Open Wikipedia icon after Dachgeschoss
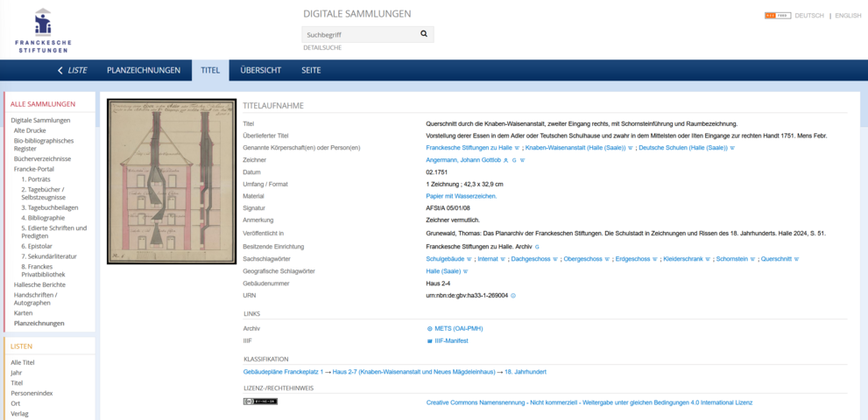Screen dimensions: 868x420 point(555,259)
